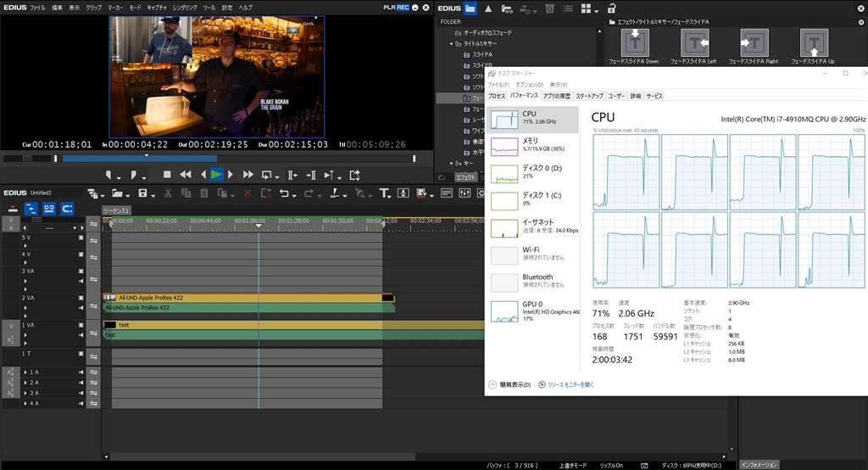Open the クリップ menu in EDIUS

(x=93, y=7)
